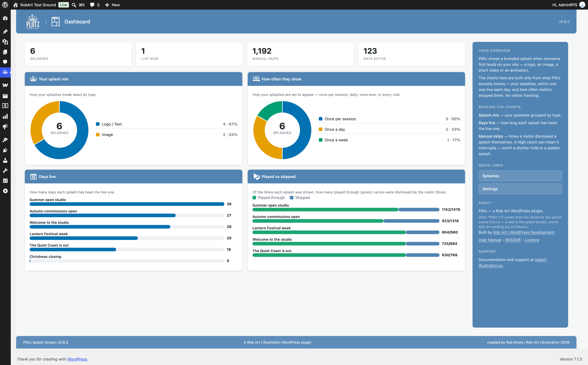This screenshot has height=365, width=588.
Task: Open Comments speech bubble in sidebar
Action: tap(5, 62)
